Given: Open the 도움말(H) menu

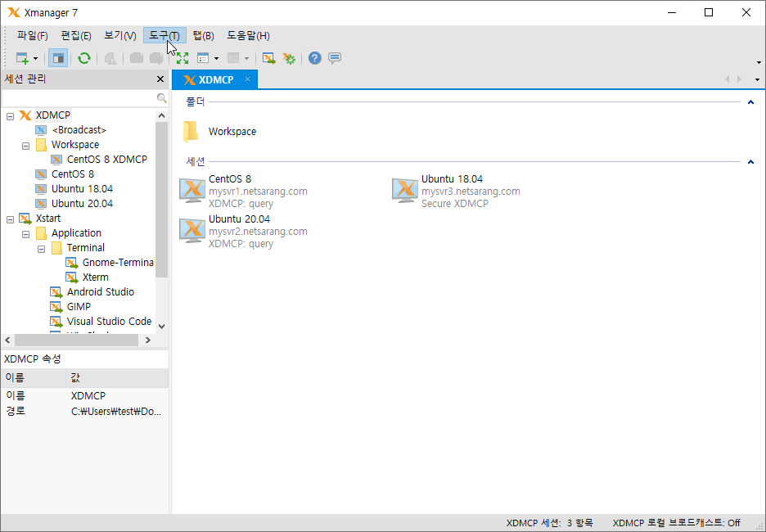Looking at the screenshot, I should point(248,36).
